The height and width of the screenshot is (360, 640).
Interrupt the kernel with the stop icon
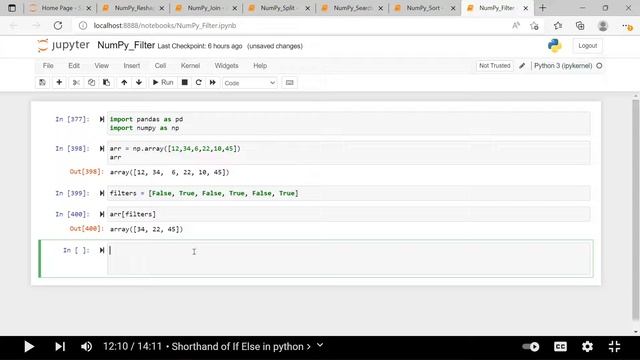pyautogui.click(x=184, y=82)
